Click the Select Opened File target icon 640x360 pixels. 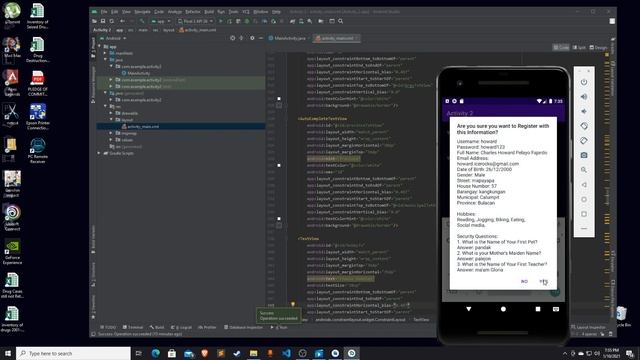pos(233,38)
